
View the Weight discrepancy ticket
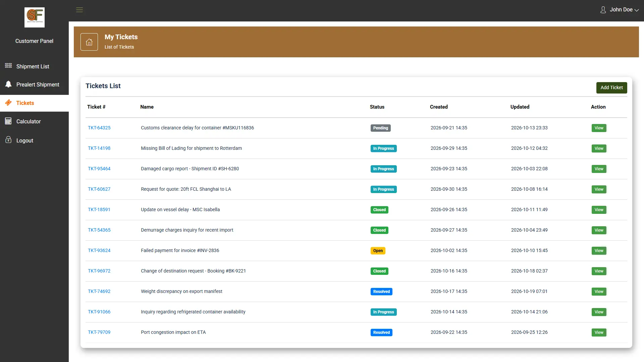coord(599,292)
